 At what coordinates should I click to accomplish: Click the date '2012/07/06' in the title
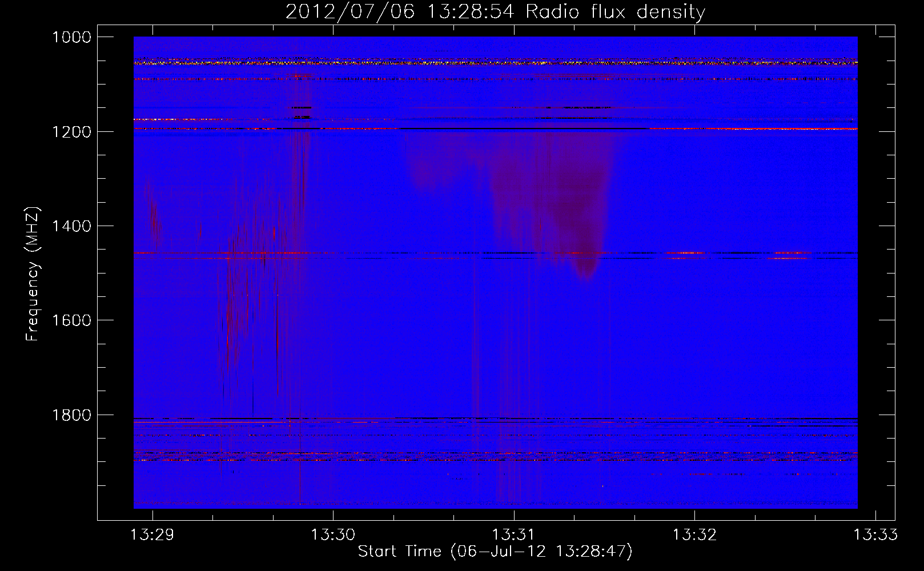[x=350, y=11]
